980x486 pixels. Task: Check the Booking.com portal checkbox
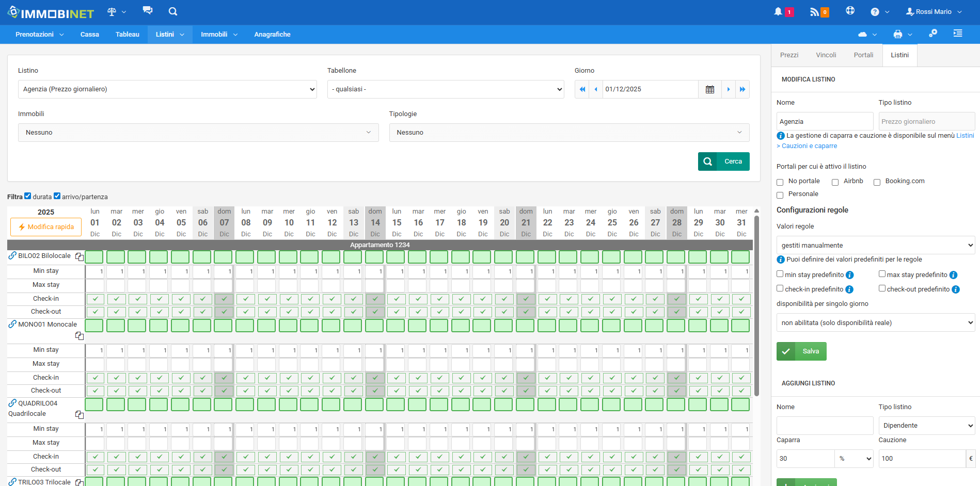coord(877,182)
